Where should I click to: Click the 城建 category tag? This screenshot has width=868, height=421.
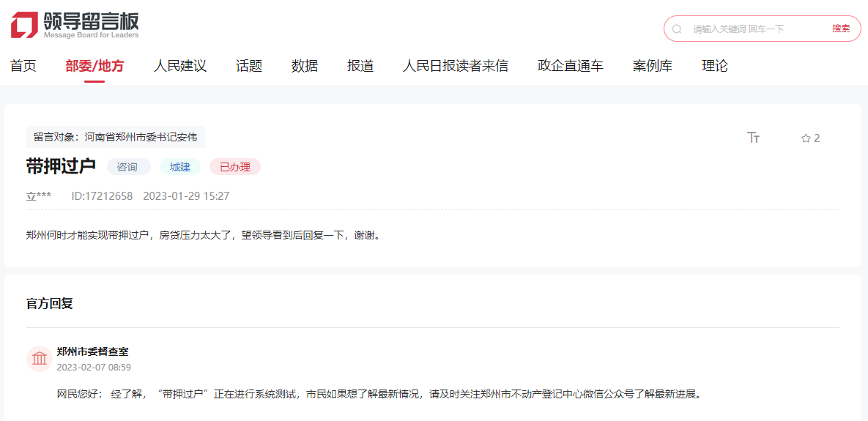(x=180, y=167)
